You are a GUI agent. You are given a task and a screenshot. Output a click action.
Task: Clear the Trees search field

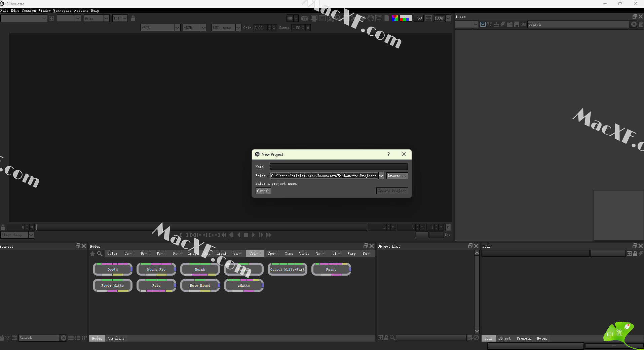pos(634,24)
